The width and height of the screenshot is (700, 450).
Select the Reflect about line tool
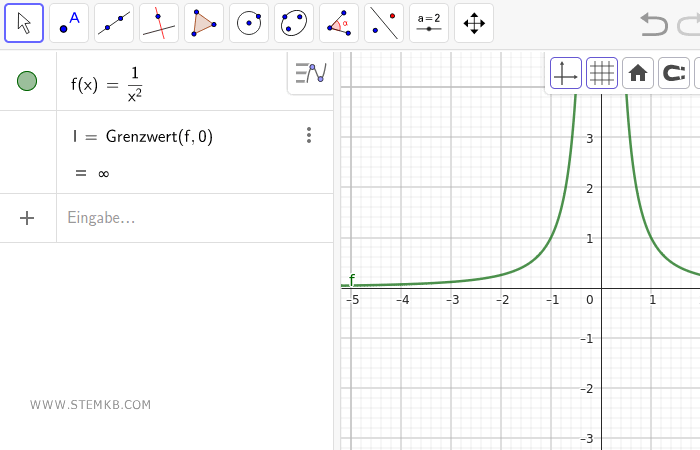click(x=384, y=23)
